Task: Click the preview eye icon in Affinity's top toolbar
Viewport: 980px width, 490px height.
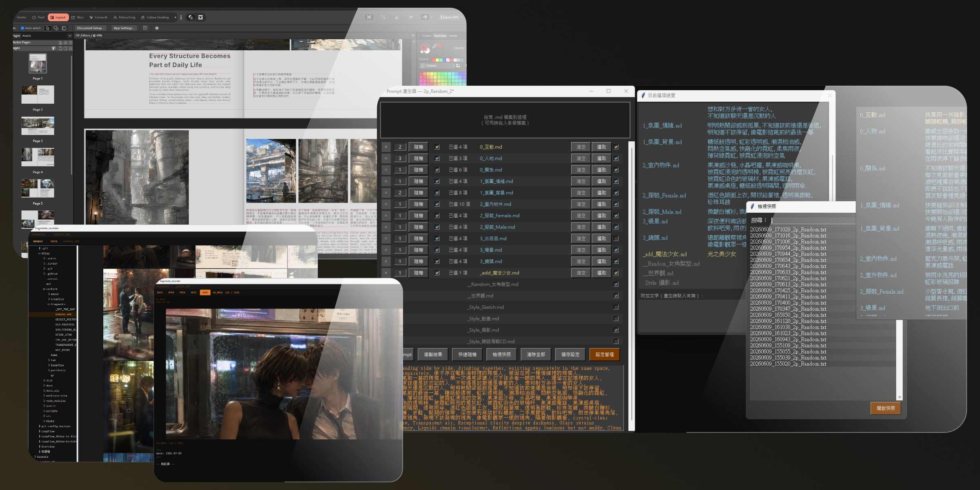Action: tap(369, 17)
